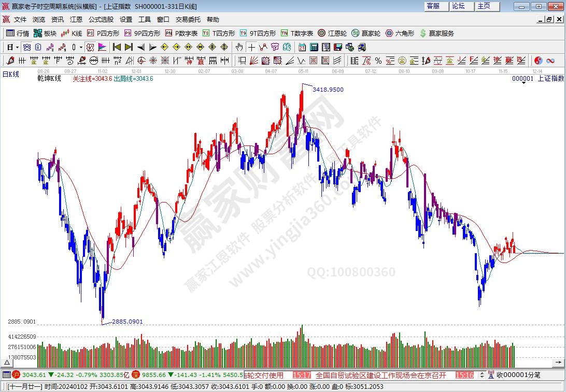Select the hand pan tool
The image size is (566, 392).
[239, 47]
